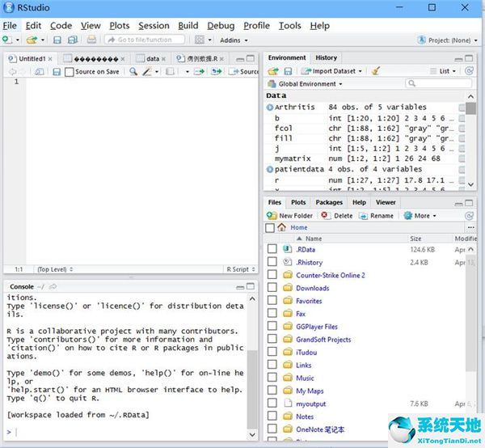Click the Environment search box
485x448 pixels.
[439, 83]
